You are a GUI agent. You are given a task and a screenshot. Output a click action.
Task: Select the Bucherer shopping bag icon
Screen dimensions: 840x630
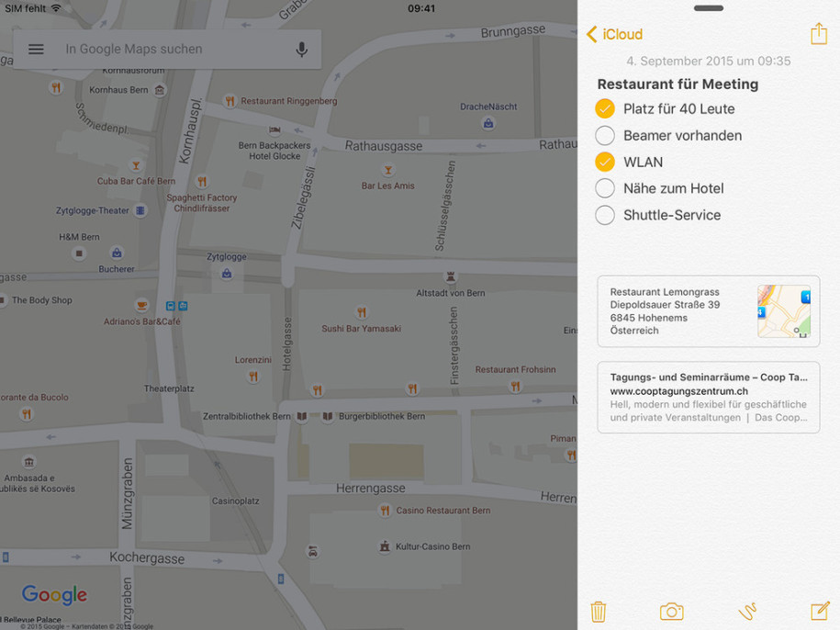pyautogui.click(x=117, y=253)
